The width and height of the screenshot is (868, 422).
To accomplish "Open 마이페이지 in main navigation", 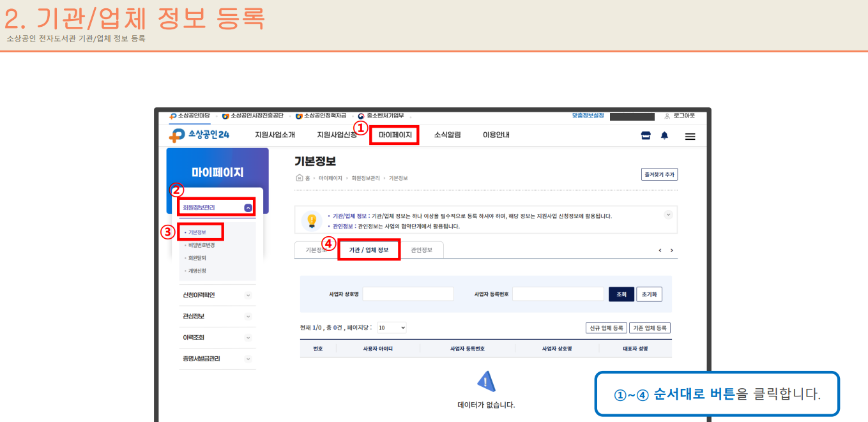I will tap(395, 135).
